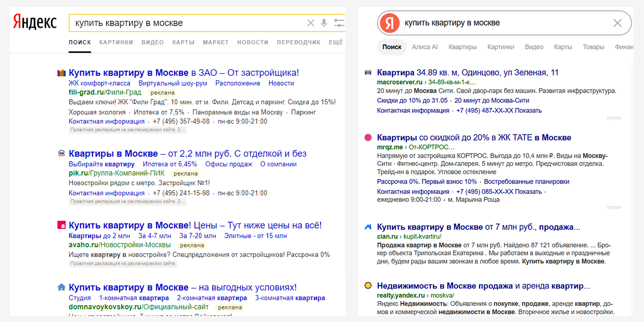Image resolution: width=644 pixels, height=322 pixels.
Task: Click the macroserver favicon by the Одинцово result
Action: pyautogui.click(x=368, y=73)
